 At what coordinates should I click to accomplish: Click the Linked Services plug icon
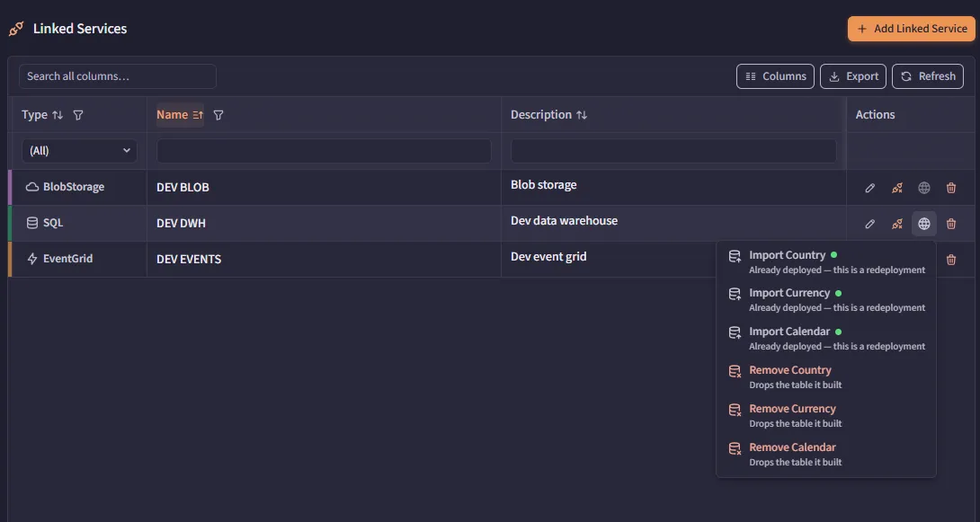(x=16, y=29)
